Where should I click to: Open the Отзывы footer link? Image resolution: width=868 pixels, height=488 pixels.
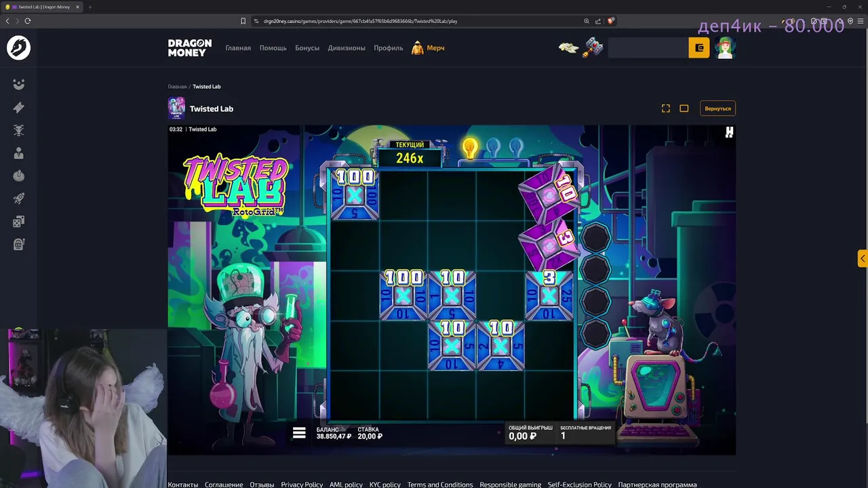tap(262, 485)
